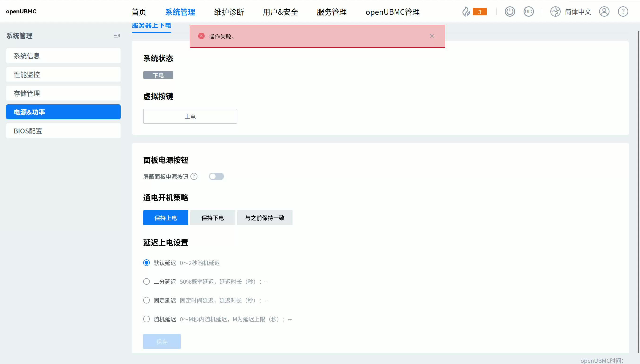The image size is (640, 364).
Task: Dismiss the 操作失败 error message
Action: point(432,36)
